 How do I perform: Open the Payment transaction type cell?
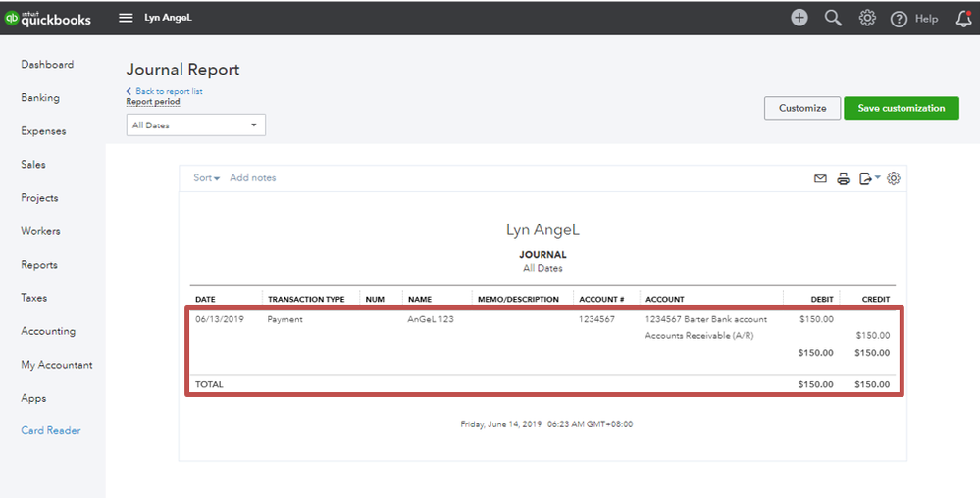coord(284,319)
